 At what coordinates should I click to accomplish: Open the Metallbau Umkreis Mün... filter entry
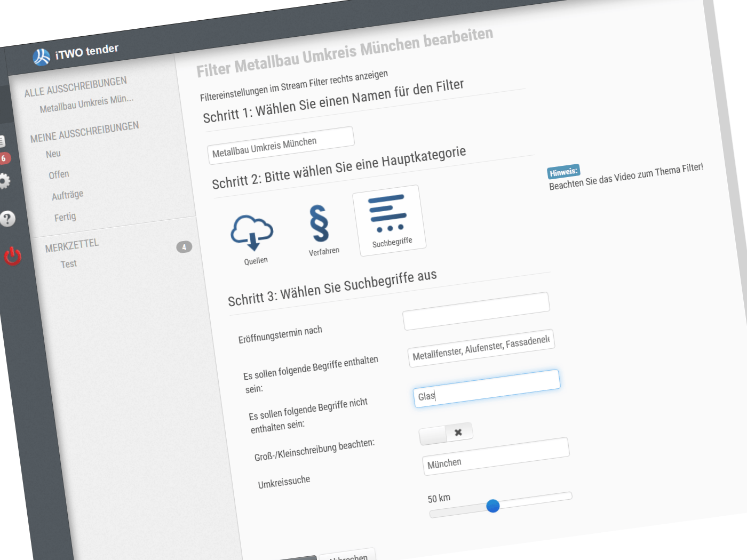86,104
